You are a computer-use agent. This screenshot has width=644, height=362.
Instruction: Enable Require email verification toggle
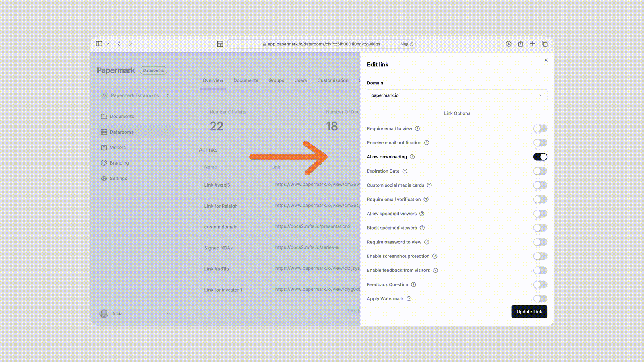[540, 200]
